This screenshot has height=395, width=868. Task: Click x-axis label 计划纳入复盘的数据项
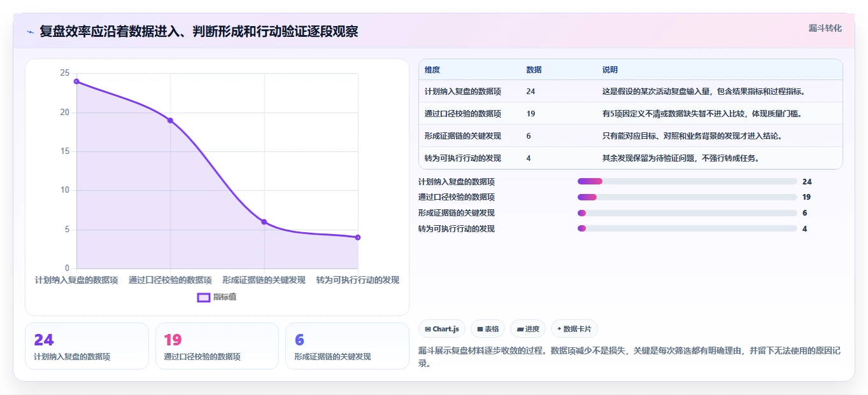76,280
